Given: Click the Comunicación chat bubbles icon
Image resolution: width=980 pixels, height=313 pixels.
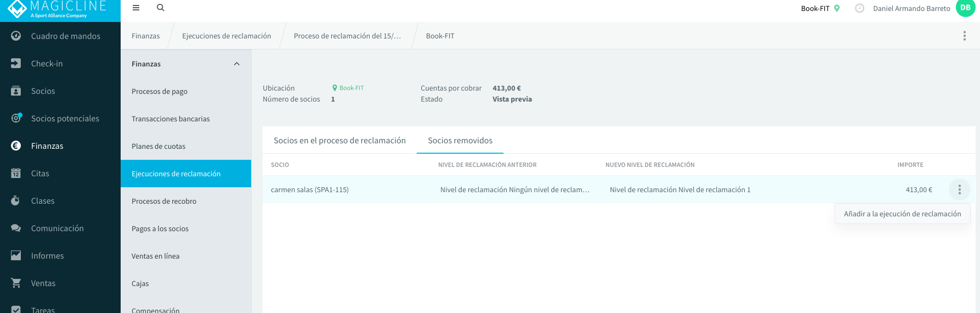Looking at the screenshot, I should click(16, 228).
